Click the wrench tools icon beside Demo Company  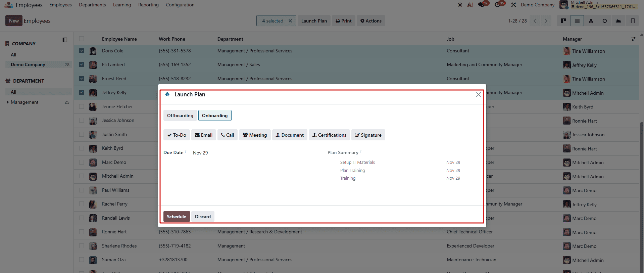point(513,5)
